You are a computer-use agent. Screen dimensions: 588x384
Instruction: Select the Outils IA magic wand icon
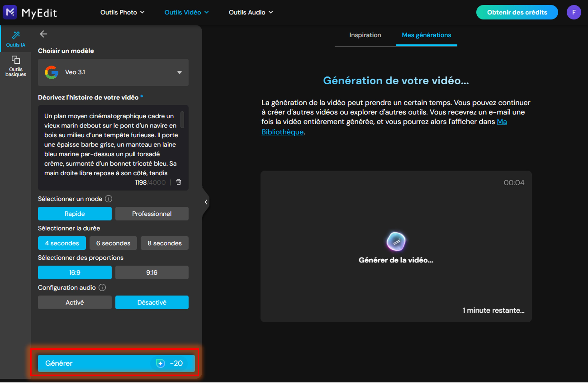16,35
